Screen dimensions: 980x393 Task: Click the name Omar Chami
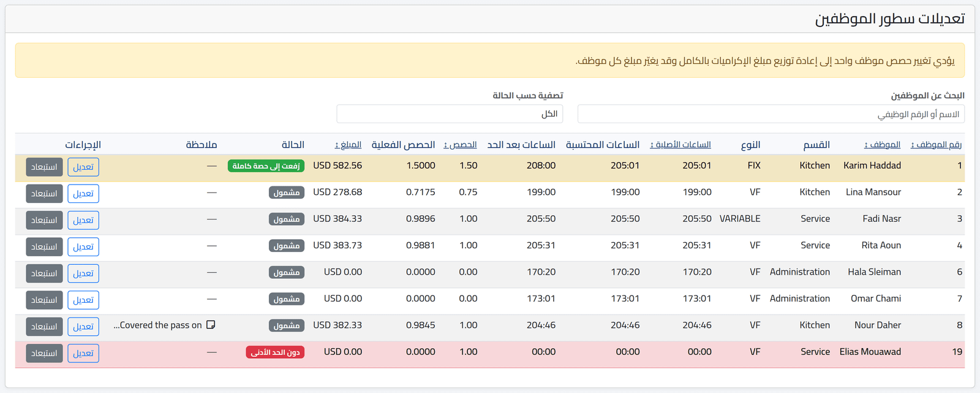pyautogui.click(x=876, y=299)
